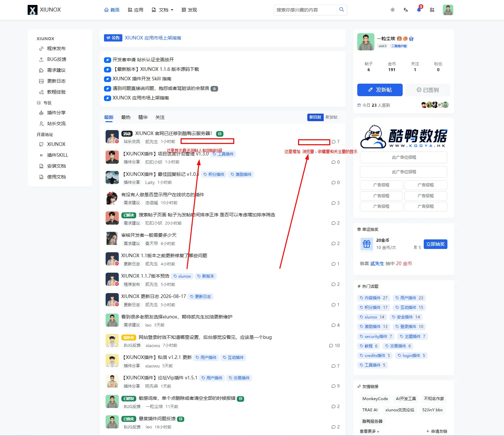
Task: Click the 粉丝 count in user card
Action: coord(438,67)
